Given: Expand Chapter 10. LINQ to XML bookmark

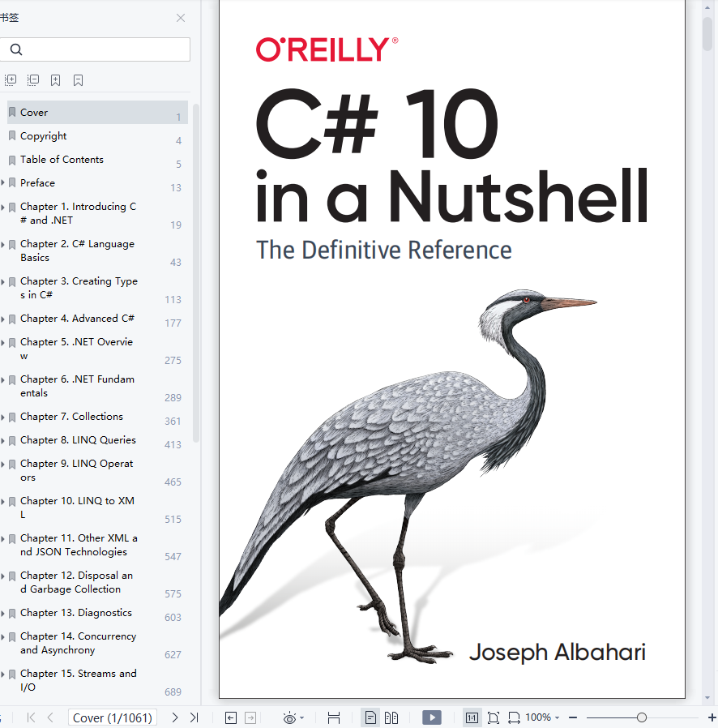Looking at the screenshot, I should (x=2, y=501).
